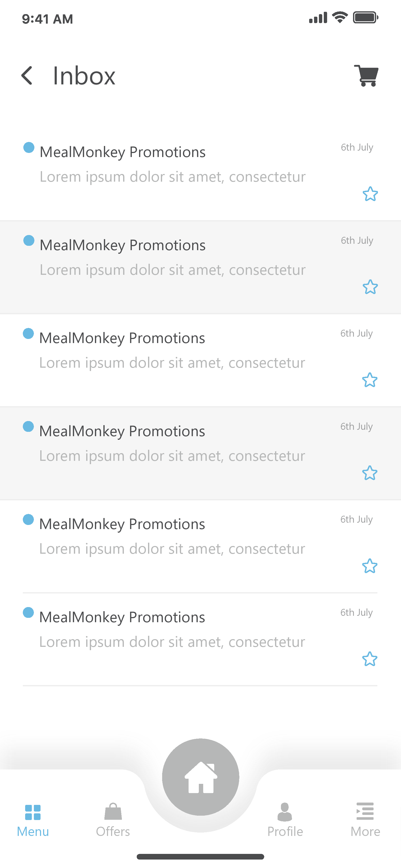Star the second MealMonkey Promotions message
This screenshot has height=868, width=401.
370,287
